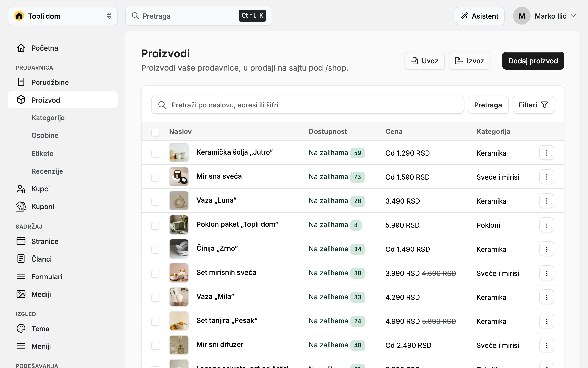Click the Dodaj proizvod button
Screen dimensions: 588x368
coord(533,61)
